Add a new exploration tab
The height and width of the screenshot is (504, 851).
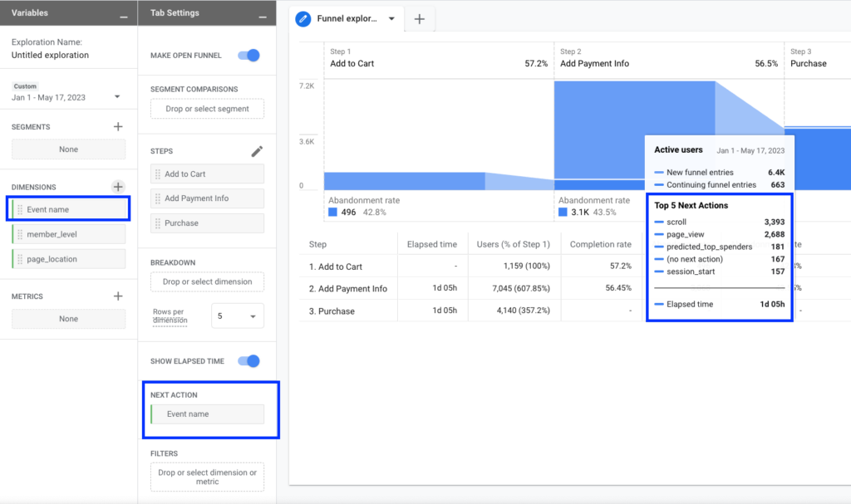pyautogui.click(x=419, y=19)
